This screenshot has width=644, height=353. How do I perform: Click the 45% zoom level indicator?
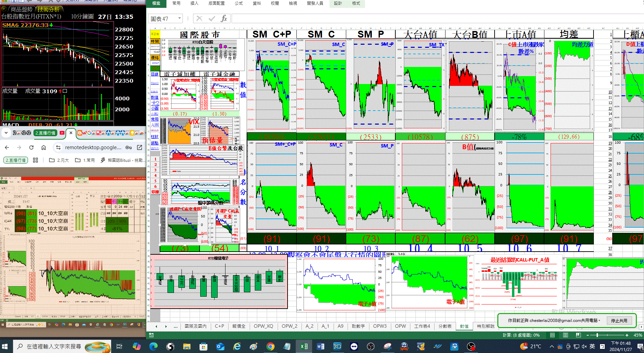638,335
